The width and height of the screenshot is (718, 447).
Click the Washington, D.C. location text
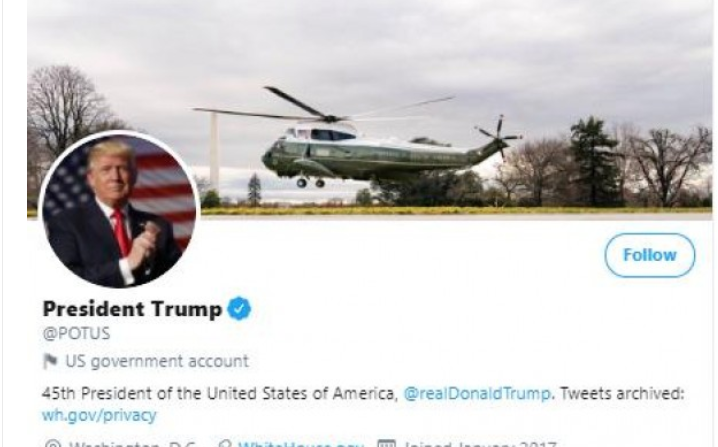133,444
